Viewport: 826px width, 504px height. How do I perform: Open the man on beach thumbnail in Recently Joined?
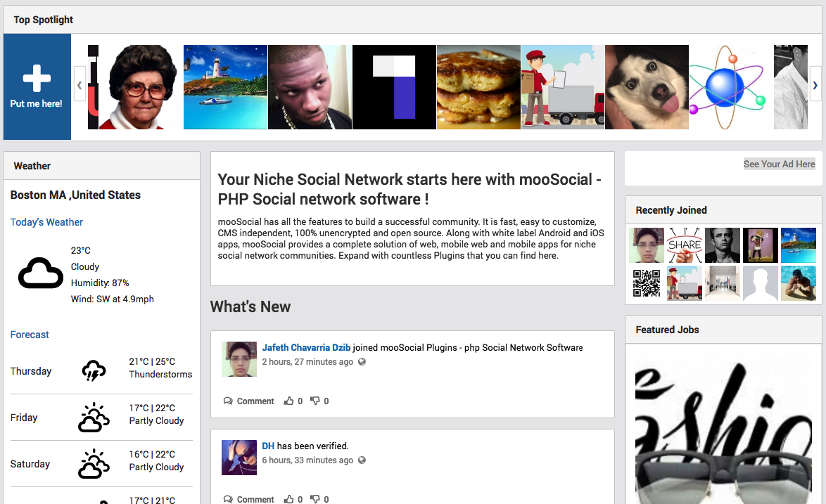click(x=799, y=283)
